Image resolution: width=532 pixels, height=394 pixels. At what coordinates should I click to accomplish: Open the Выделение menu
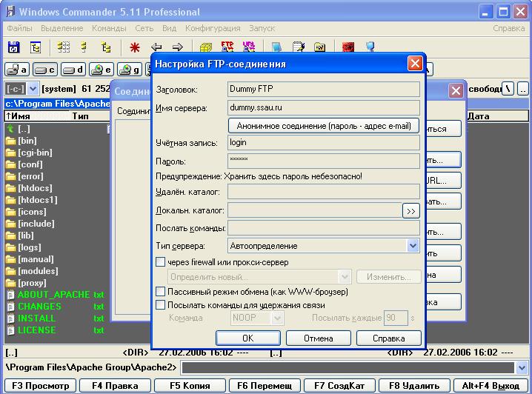(62, 28)
